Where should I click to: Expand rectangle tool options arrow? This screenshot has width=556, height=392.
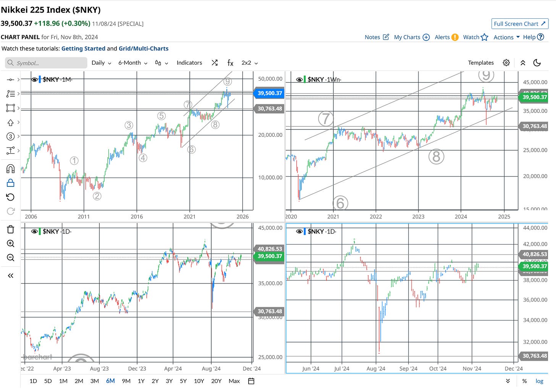pos(18,108)
